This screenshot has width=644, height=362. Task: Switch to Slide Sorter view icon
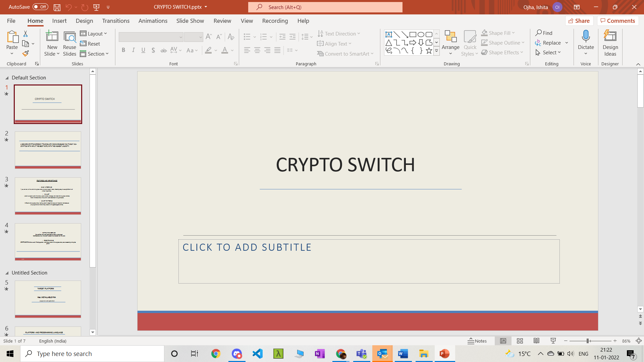pyautogui.click(x=520, y=341)
